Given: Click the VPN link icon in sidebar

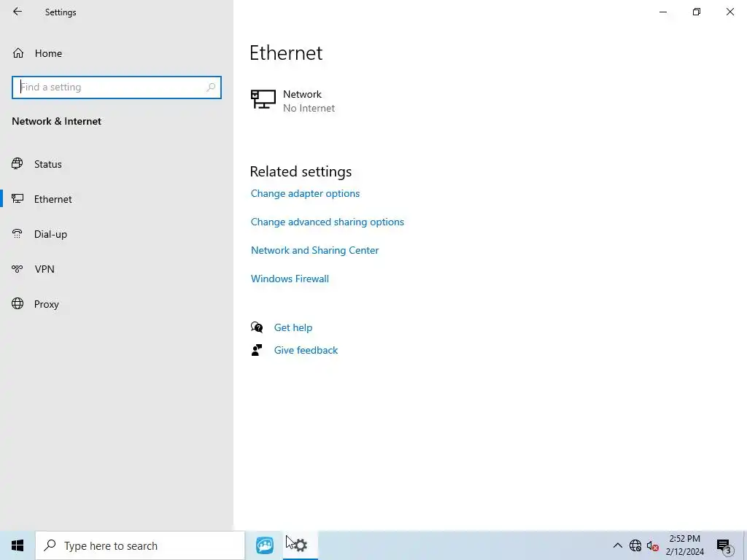Looking at the screenshot, I should (x=18, y=269).
